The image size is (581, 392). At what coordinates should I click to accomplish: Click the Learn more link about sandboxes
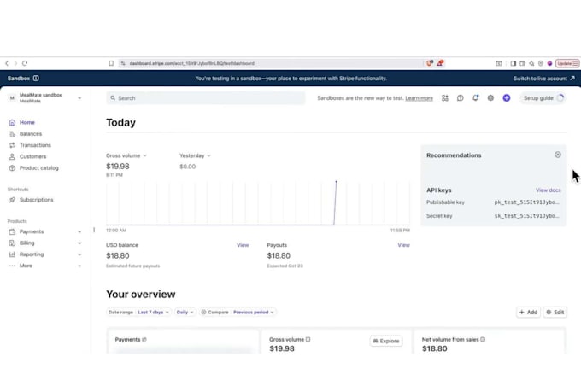419,98
